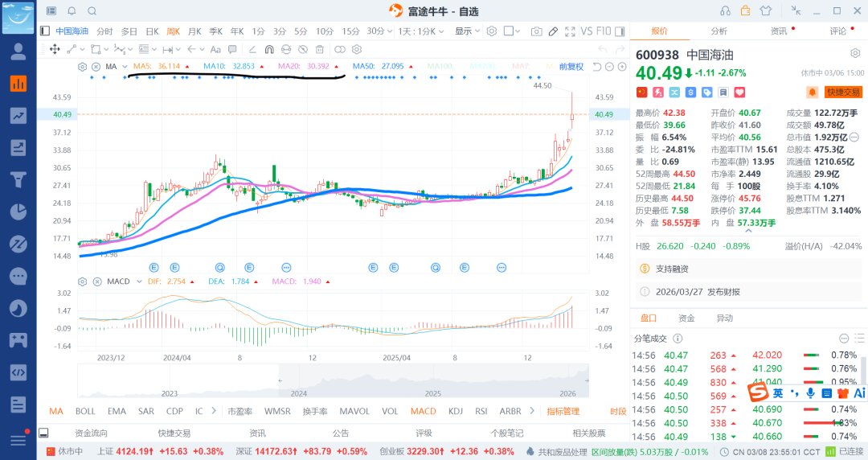Image resolution: width=868 pixels, height=460 pixels.
Task: Expand the 30分 interval dropdown
Action: (x=379, y=31)
